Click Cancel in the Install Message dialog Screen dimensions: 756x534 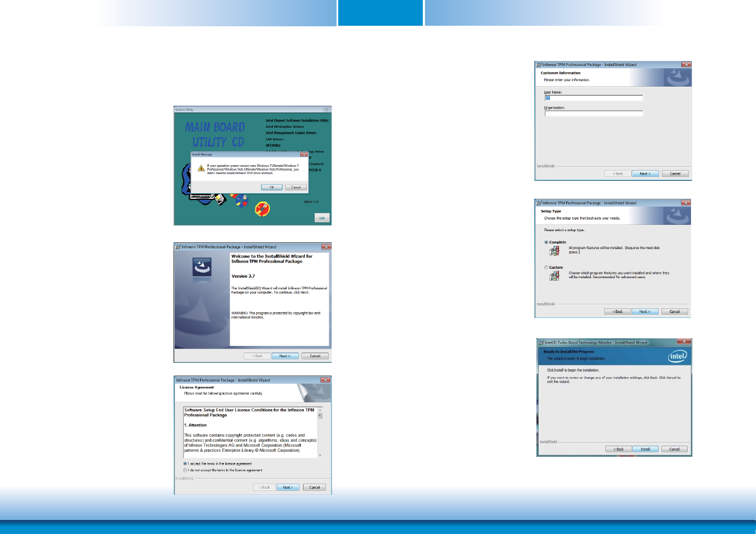coord(296,188)
